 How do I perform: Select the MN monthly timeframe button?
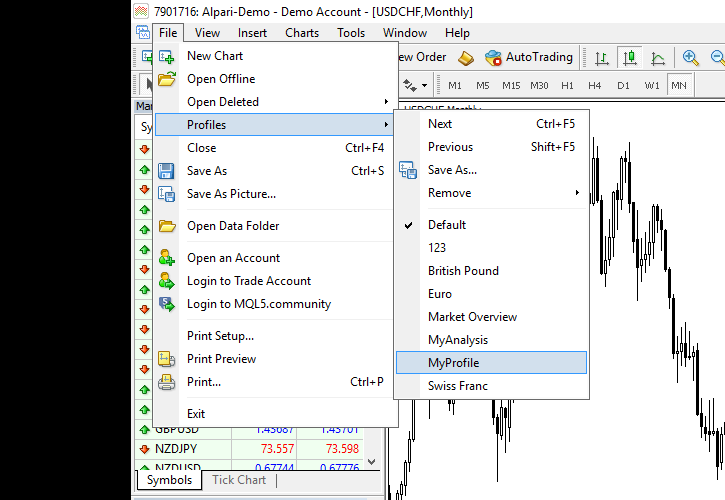(679, 86)
